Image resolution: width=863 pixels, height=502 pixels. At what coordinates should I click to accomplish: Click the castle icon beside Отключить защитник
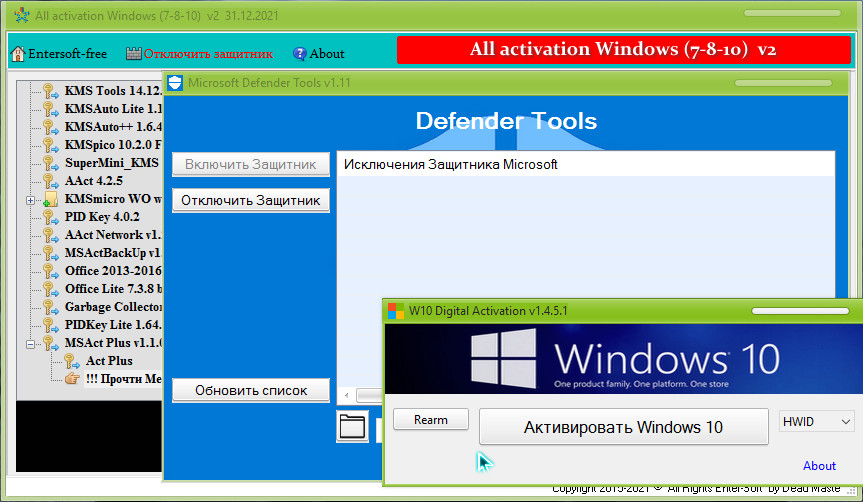click(x=134, y=53)
